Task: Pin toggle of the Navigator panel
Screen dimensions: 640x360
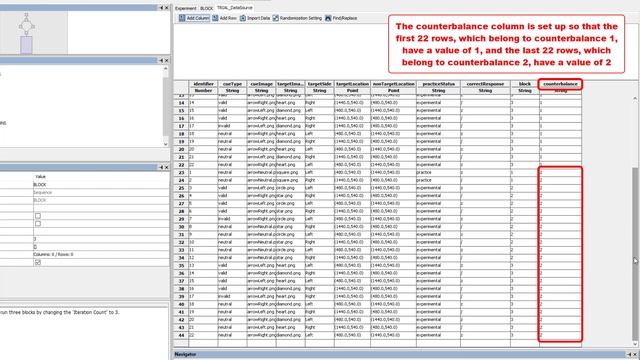Action: pyautogui.click(x=629, y=354)
